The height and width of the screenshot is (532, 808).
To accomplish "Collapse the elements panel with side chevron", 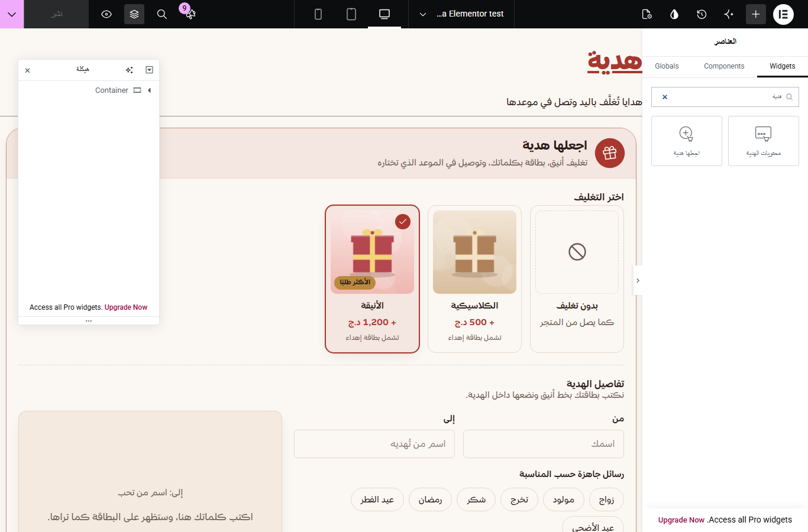I will pos(638,281).
